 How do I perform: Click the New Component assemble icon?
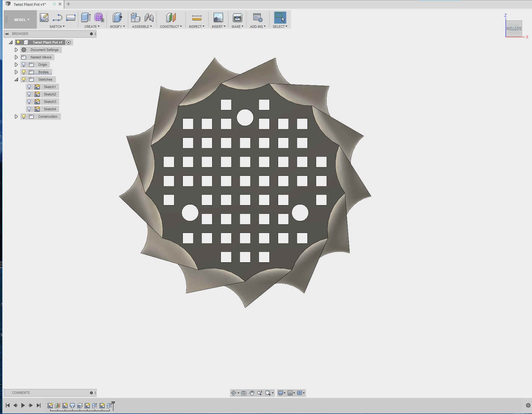[x=135, y=18]
